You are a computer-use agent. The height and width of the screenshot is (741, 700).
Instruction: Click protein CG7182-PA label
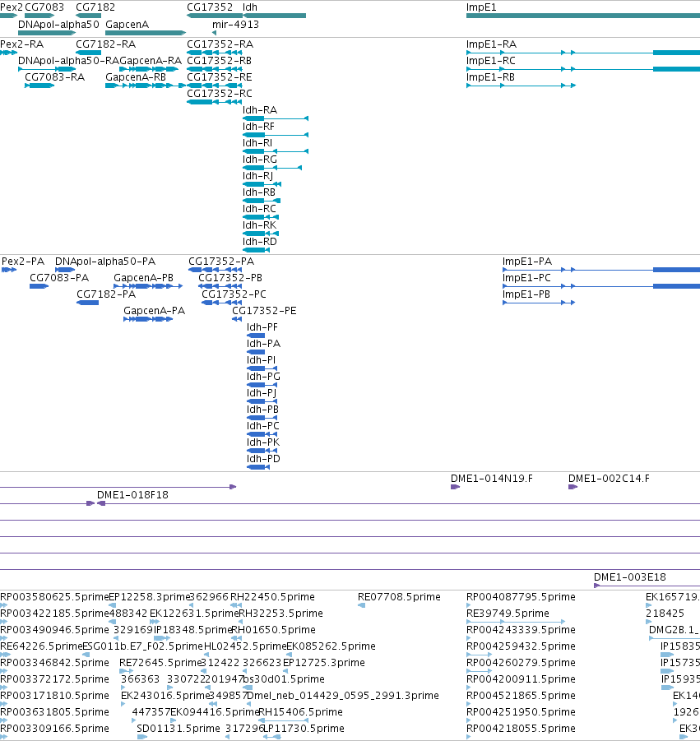click(106, 294)
